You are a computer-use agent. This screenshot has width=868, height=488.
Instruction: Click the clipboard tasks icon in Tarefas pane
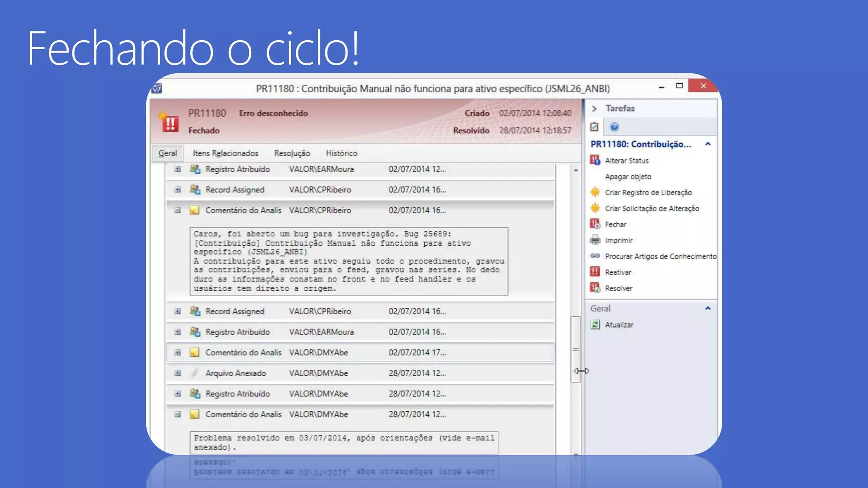pos(594,127)
